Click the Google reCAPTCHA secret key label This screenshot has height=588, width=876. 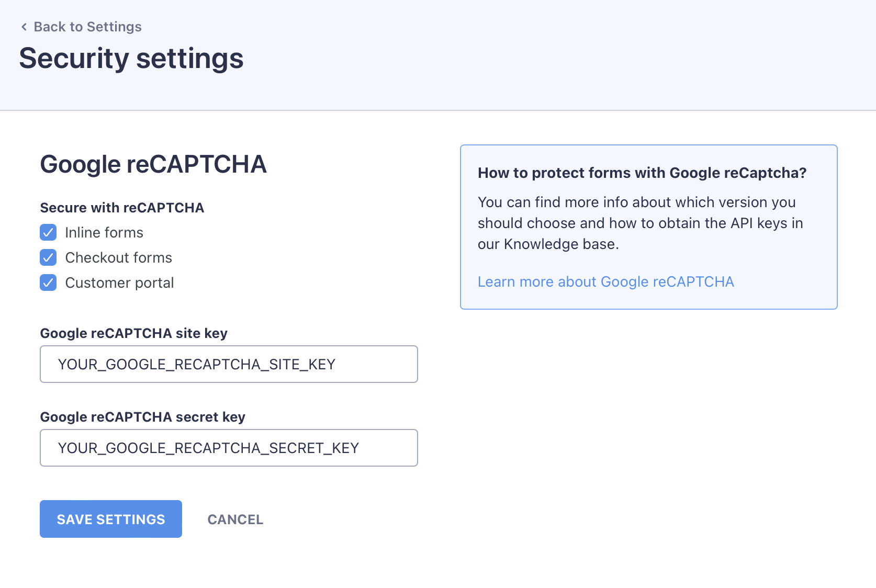(142, 417)
